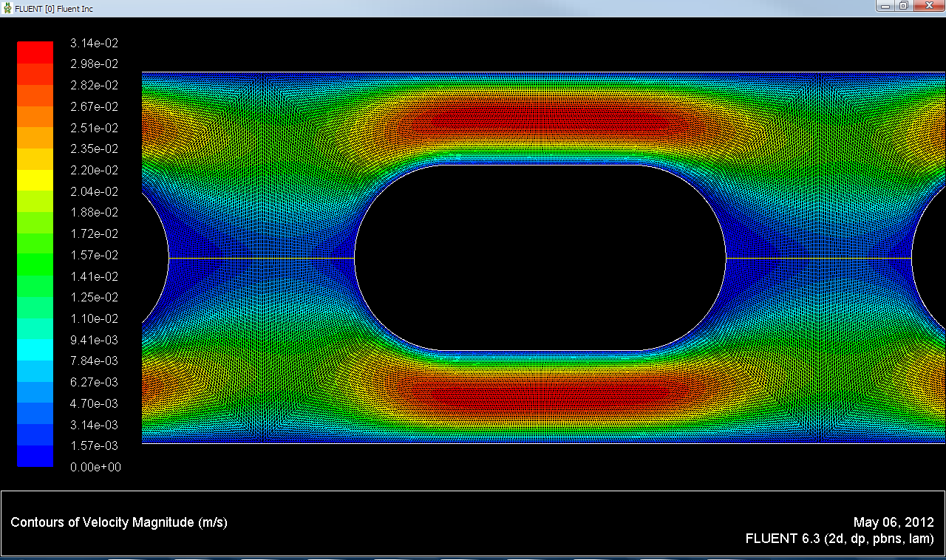Click the 2.04e-02 legend value
Viewport: 946px width, 560px height.
(x=95, y=191)
